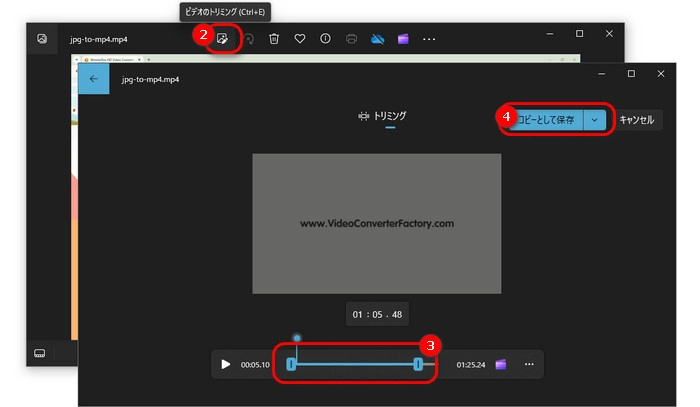Click the end time 01:25.24 label

pyautogui.click(x=471, y=365)
